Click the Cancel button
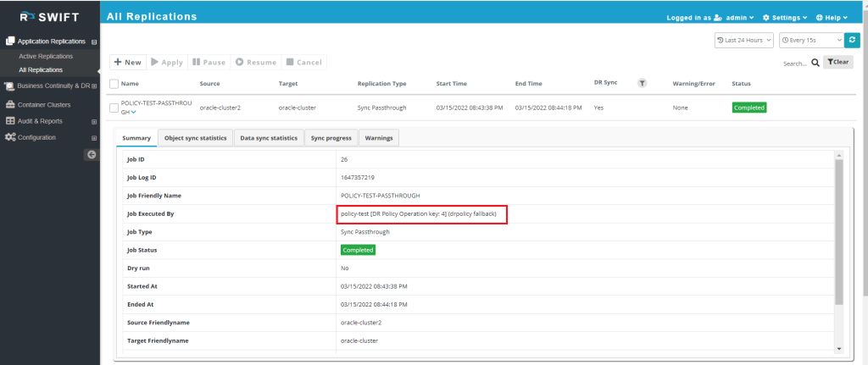868x365 pixels. [304, 63]
